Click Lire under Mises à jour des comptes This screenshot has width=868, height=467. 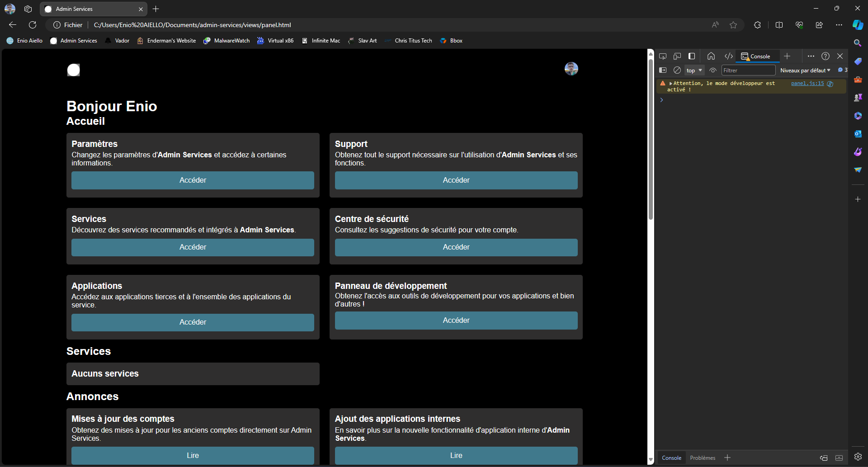pos(193,455)
